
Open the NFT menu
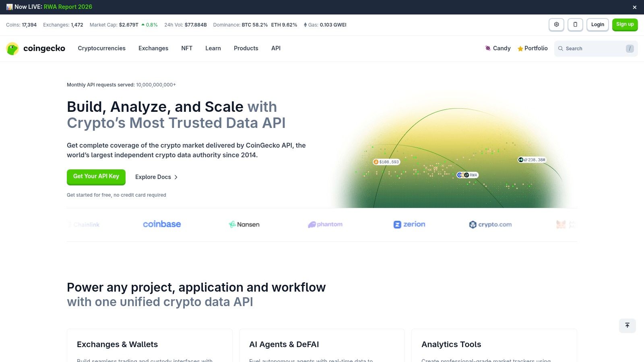(187, 48)
